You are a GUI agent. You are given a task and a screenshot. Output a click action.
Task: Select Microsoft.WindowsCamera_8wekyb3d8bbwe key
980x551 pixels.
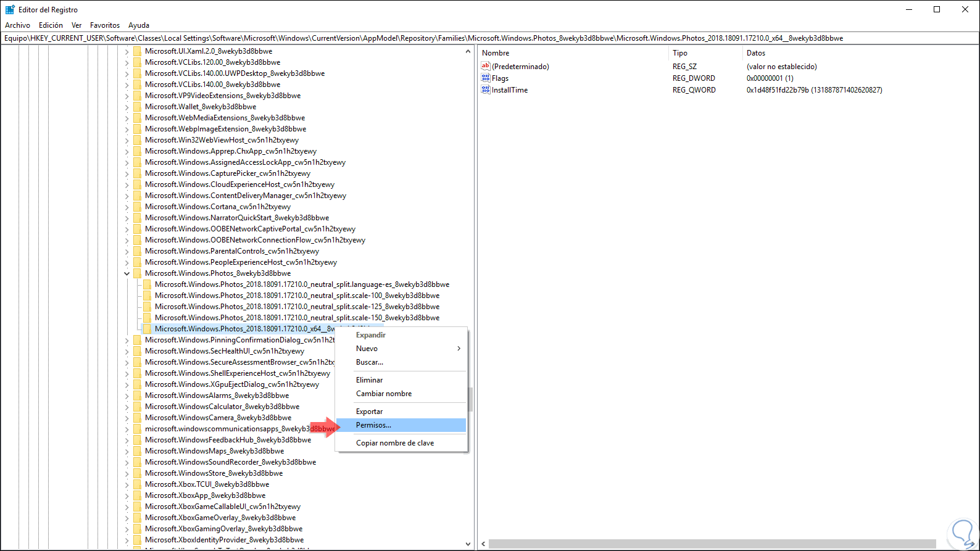pyautogui.click(x=218, y=418)
